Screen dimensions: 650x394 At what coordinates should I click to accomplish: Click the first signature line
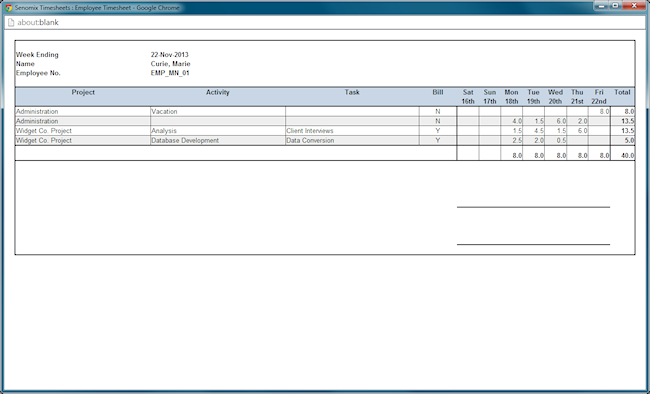coord(534,207)
